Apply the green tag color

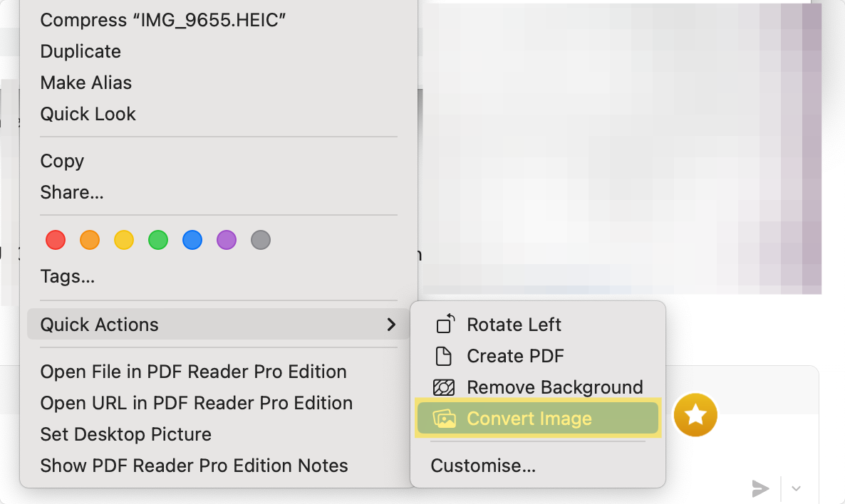tap(158, 240)
